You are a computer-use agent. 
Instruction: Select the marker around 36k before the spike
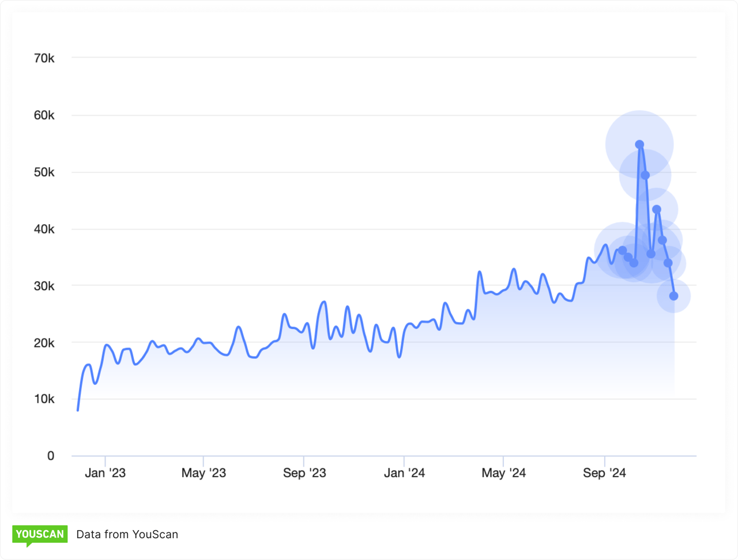click(622, 249)
